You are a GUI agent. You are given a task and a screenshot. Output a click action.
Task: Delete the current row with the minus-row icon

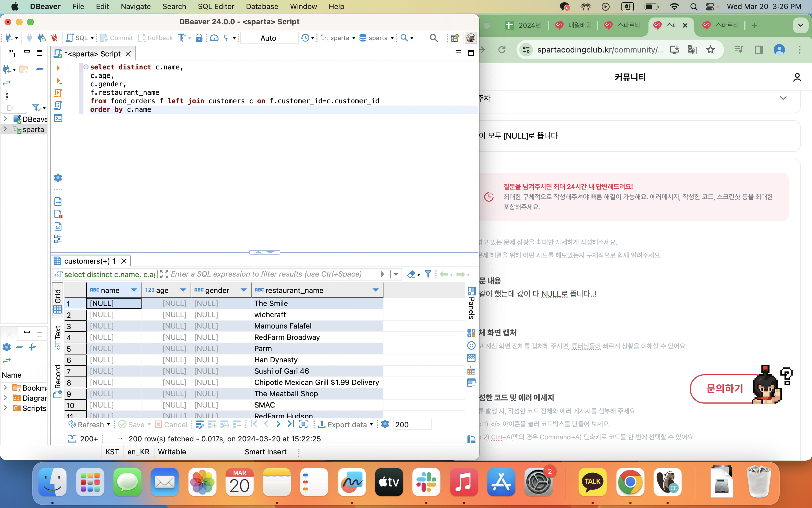pos(237,424)
